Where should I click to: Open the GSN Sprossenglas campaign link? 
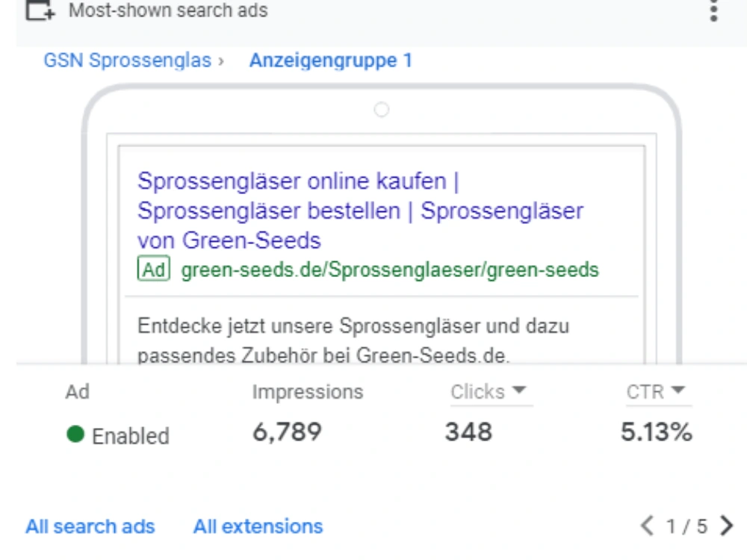[127, 60]
